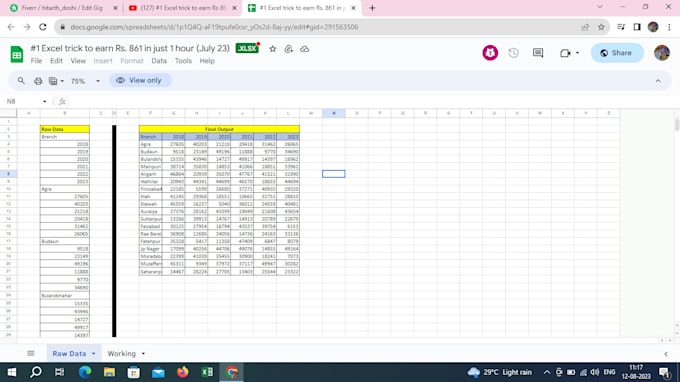Screen dimensions: 680x382
Task: Open the Google account avatar in Sheets
Action: click(662, 53)
